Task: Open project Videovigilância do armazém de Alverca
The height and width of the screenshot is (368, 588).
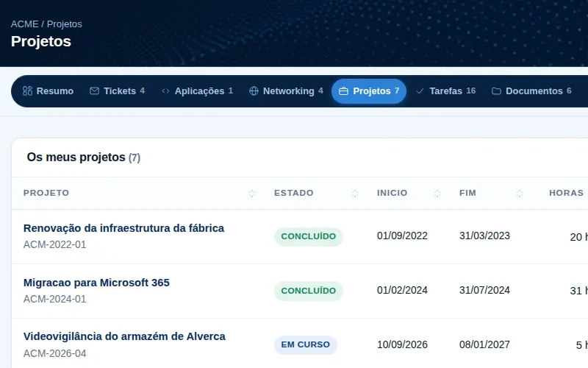Action: (x=124, y=336)
